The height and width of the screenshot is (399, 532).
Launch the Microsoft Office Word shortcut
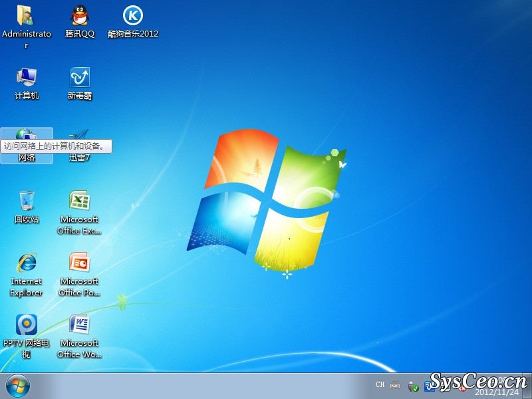tap(79, 336)
